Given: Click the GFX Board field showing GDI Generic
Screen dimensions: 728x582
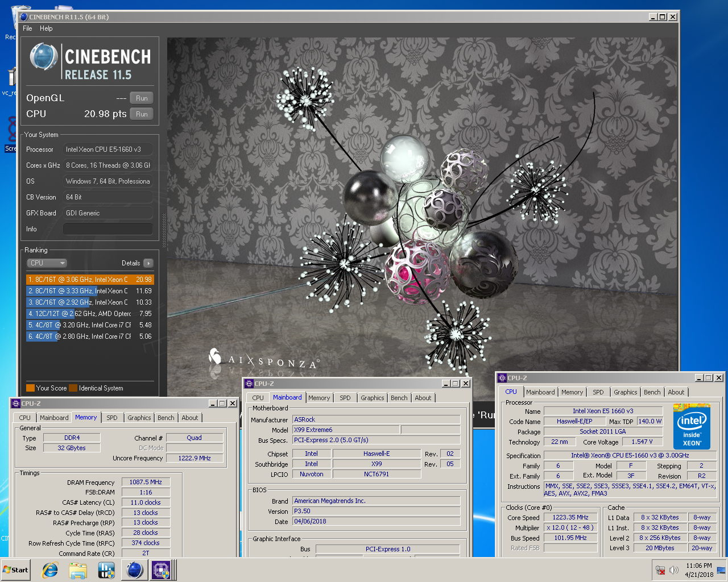Looking at the screenshot, I should tap(107, 213).
